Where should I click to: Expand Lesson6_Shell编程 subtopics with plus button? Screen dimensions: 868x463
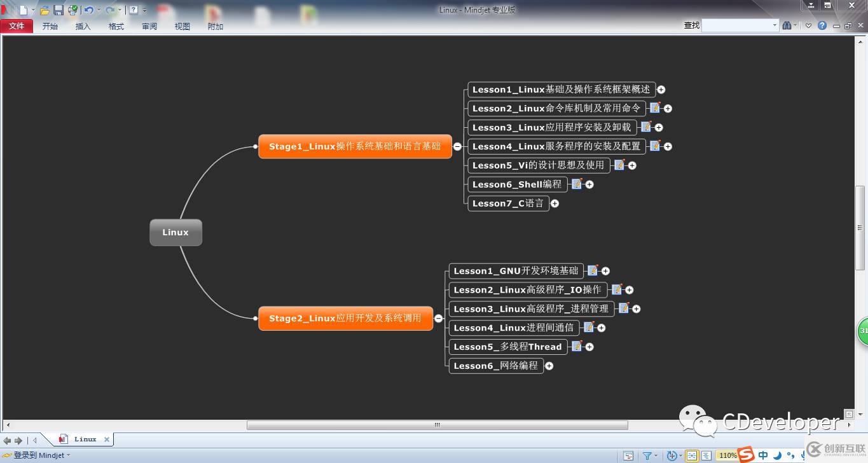(589, 184)
